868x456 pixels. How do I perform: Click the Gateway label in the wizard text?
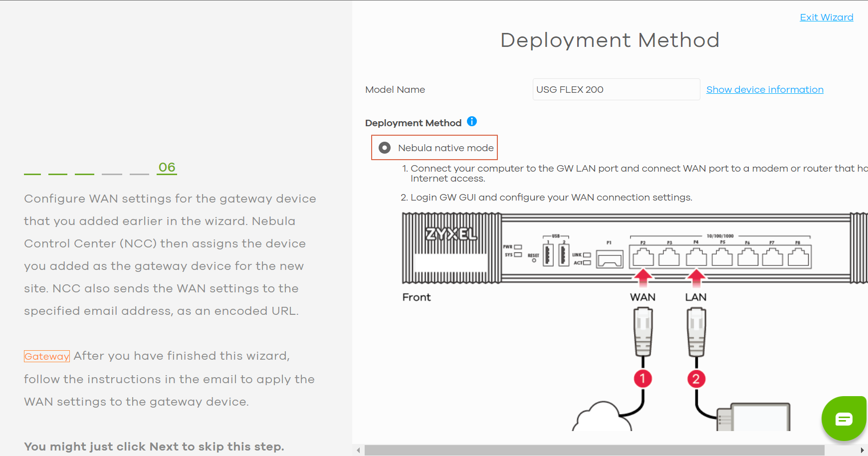pyautogui.click(x=47, y=356)
